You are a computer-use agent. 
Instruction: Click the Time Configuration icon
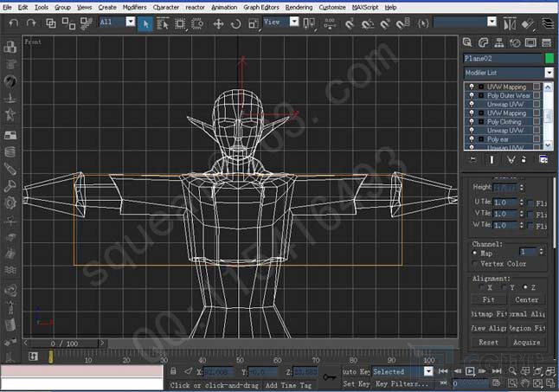pos(496,383)
